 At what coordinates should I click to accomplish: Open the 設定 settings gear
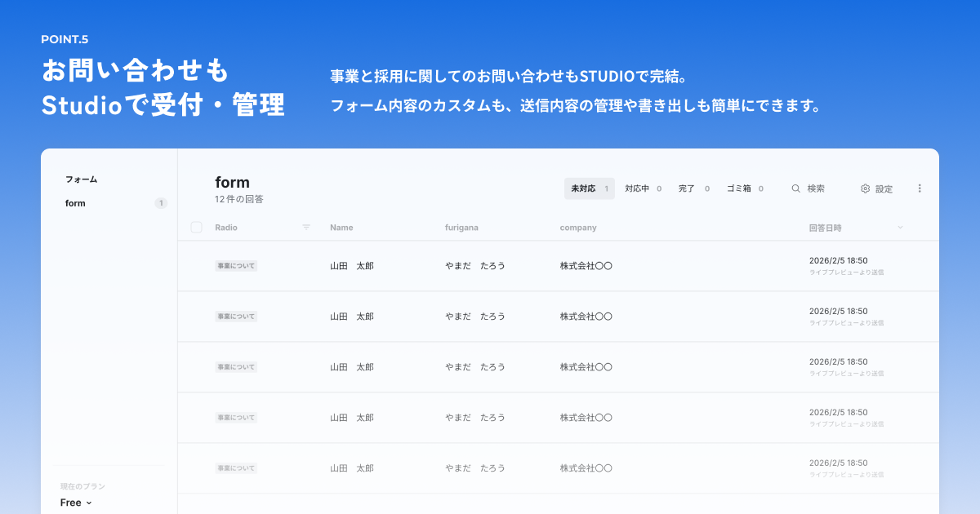coord(875,188)
